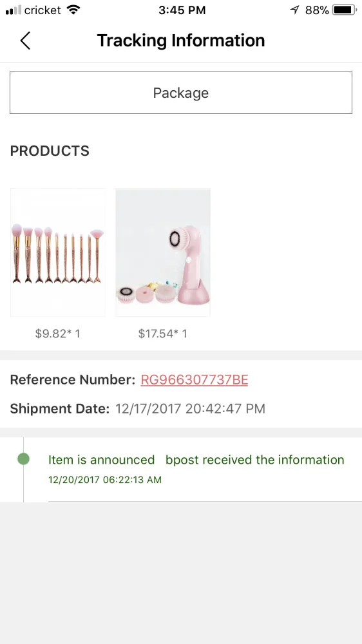Tap the 88% battery percentage

317,10
